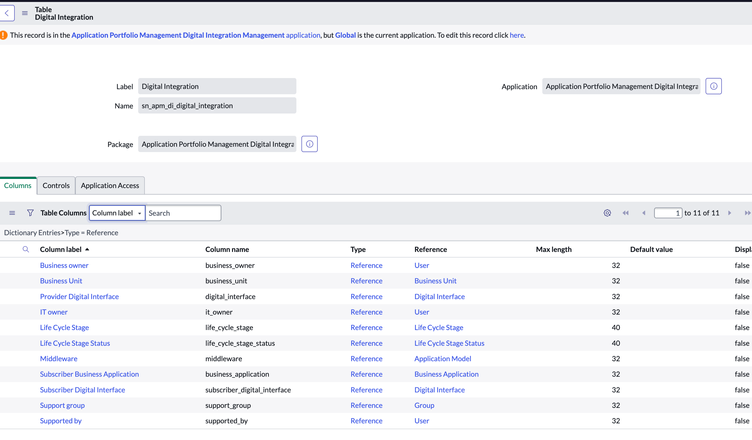752x440 pixels.
Task: Sort by the Default value header
Action: (651, 250)
